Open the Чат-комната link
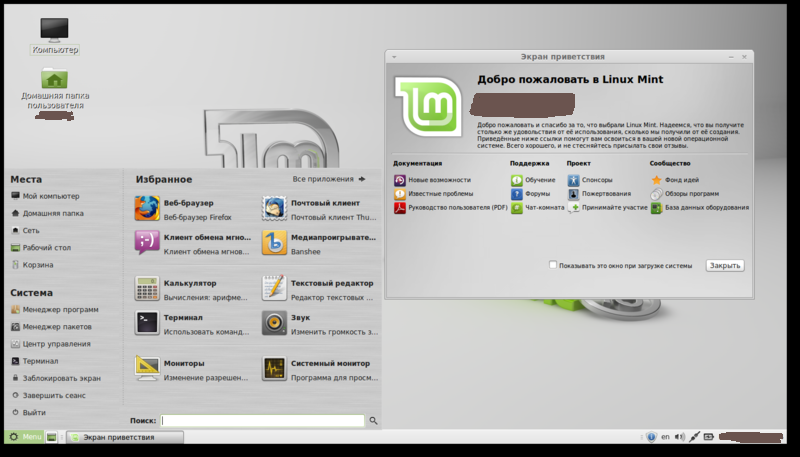The height and width of the screenshot is (457, 800). [545, 208]
